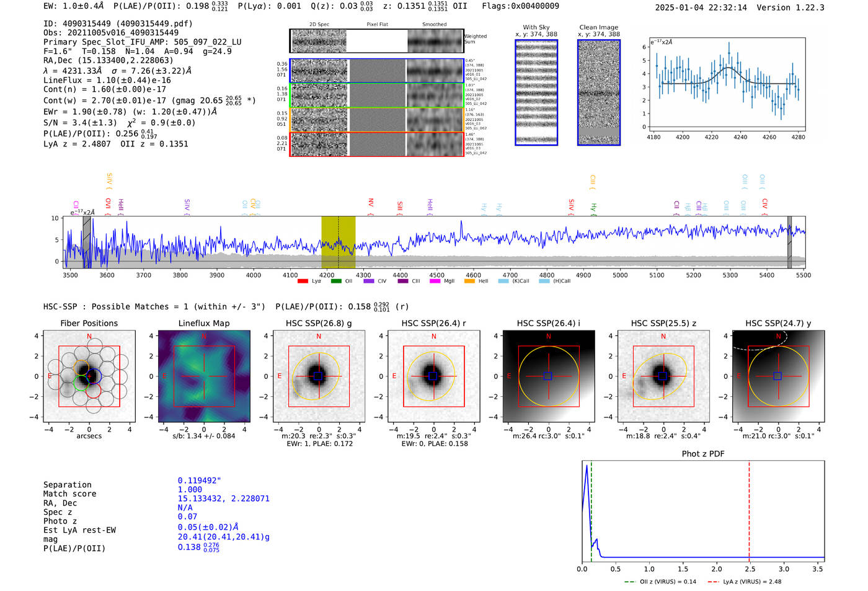
Task: Select the blue-bordered 2D spectrum fiber row
Action: (376, 71)
